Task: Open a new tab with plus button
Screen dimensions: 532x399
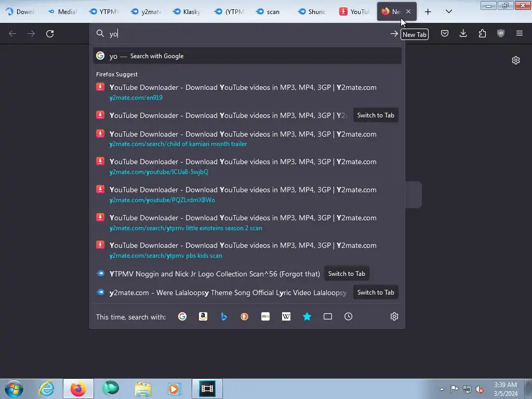Action: click(428, 12)
